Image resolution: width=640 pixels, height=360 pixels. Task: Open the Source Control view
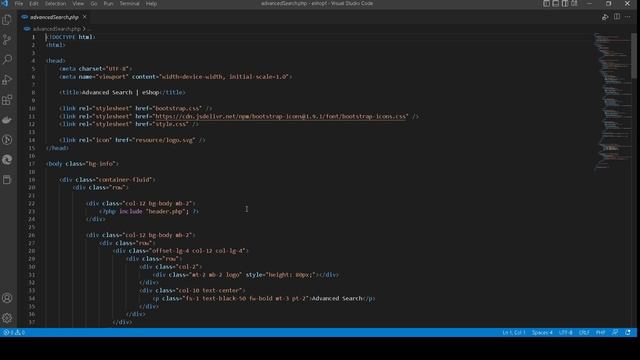tap(7, 40)
